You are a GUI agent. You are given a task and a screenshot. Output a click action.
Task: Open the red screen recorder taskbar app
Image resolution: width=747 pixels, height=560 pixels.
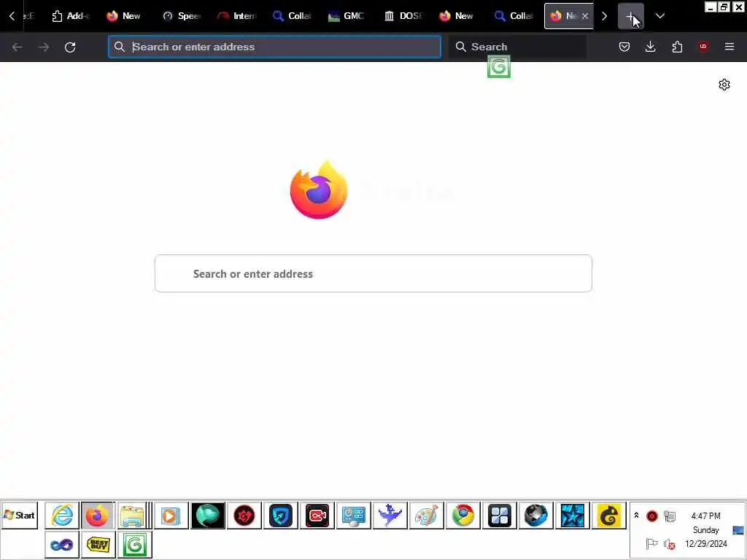click(x=317, y=516)
